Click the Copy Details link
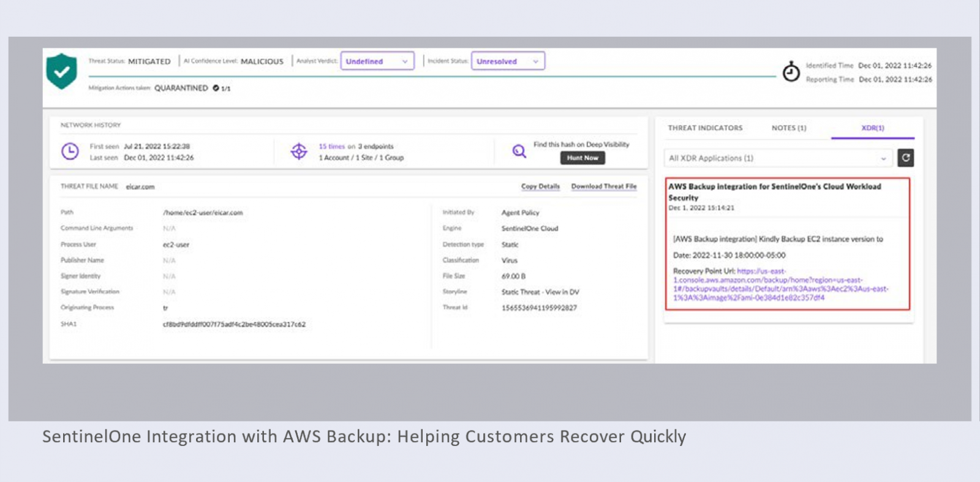 pyautogui.click(x=540, y=186)
